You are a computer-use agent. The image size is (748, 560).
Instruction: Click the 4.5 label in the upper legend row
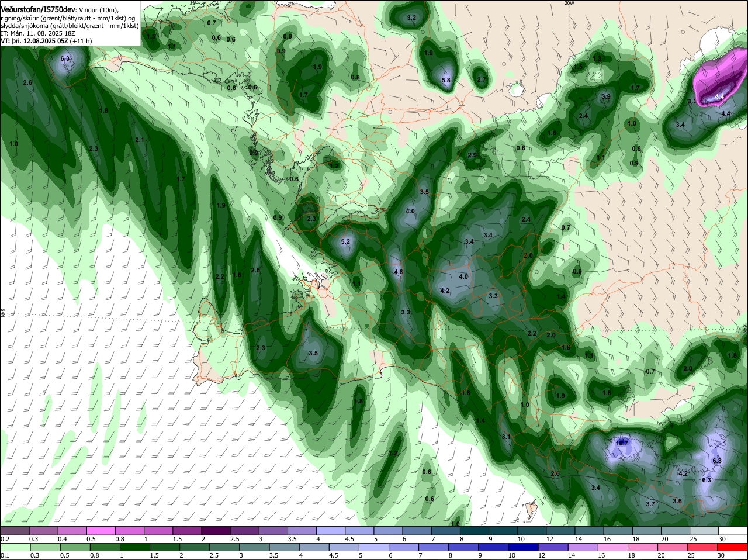pyautogui.click(x=349, y=539)
